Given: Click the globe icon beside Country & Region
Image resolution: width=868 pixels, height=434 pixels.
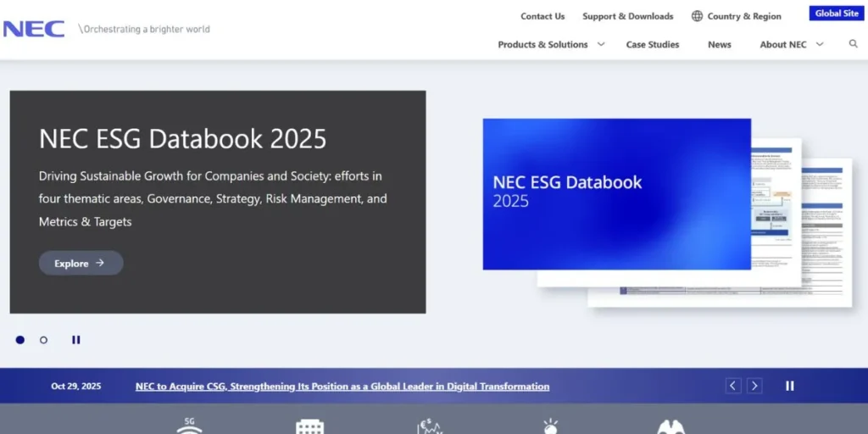Looking at the screenshot, I should 697,16.
